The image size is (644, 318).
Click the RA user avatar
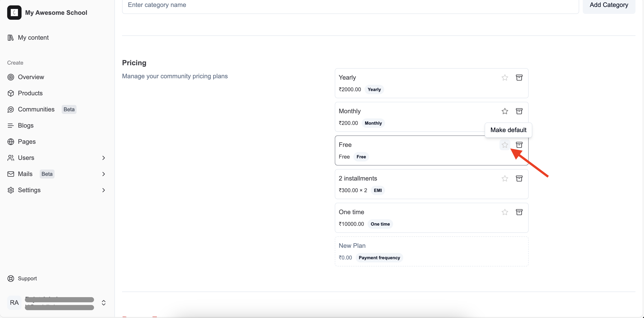click(14, 303)
